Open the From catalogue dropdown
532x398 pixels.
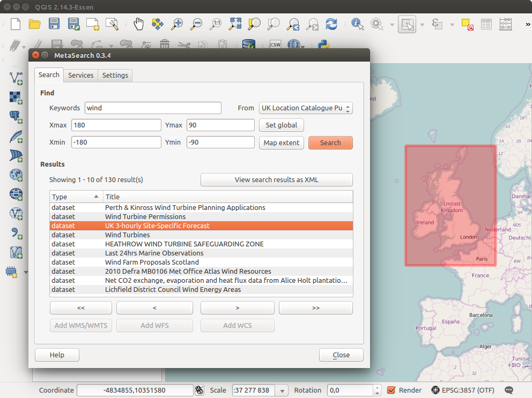306,108
